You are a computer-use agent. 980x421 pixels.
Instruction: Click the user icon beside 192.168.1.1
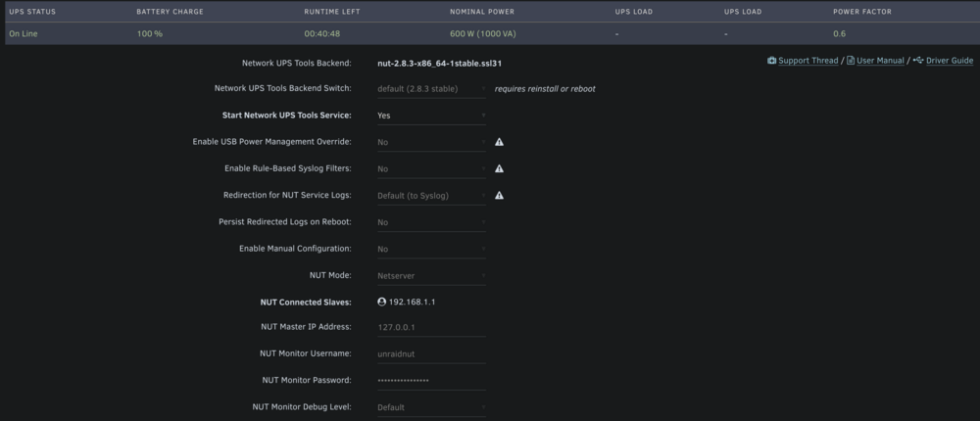(x=382, y=302)
